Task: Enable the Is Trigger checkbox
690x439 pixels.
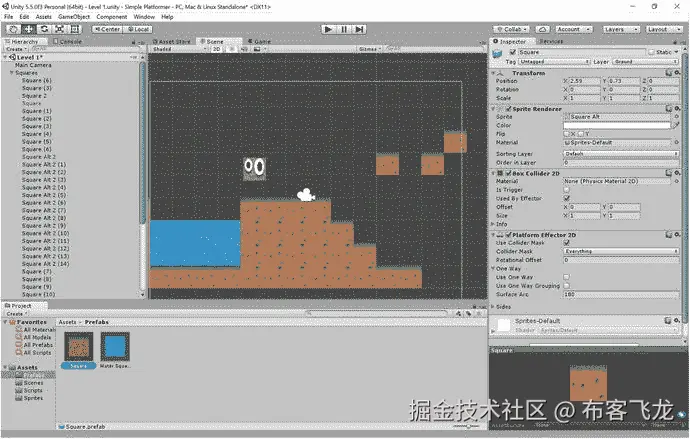Action: (x=566, y=190)
